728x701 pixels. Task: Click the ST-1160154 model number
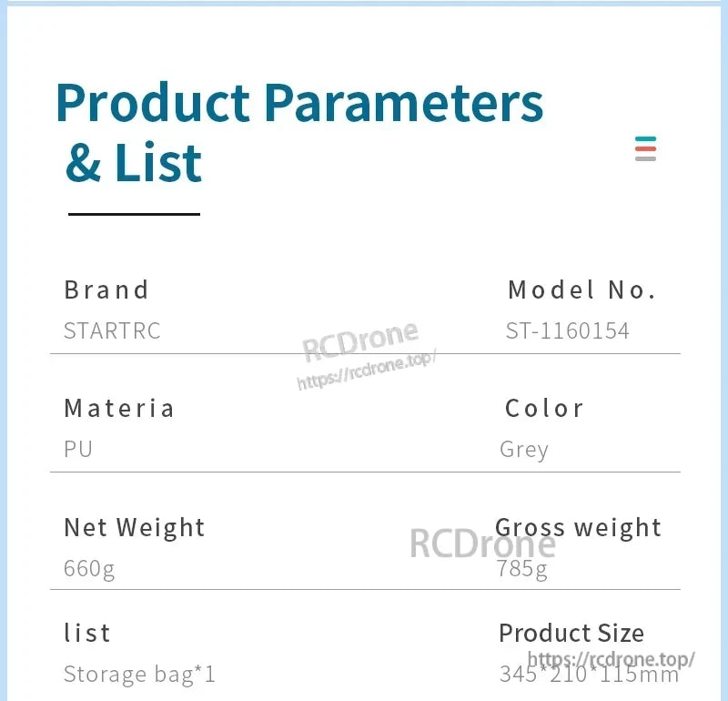coord(567,330)
